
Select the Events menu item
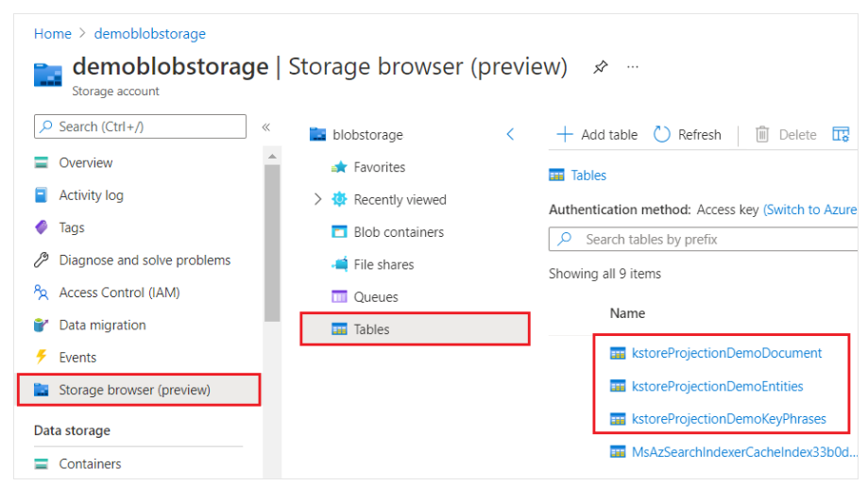pyautogui.click(x=77, y=358)
